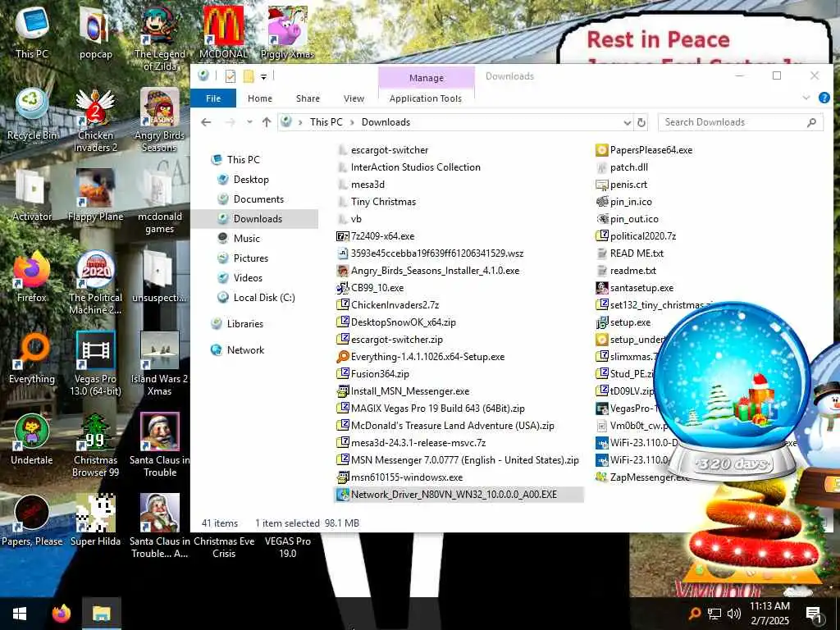840x630 pixels.
Task: Focus the Search Downloads field
Action: pos(741,122)
